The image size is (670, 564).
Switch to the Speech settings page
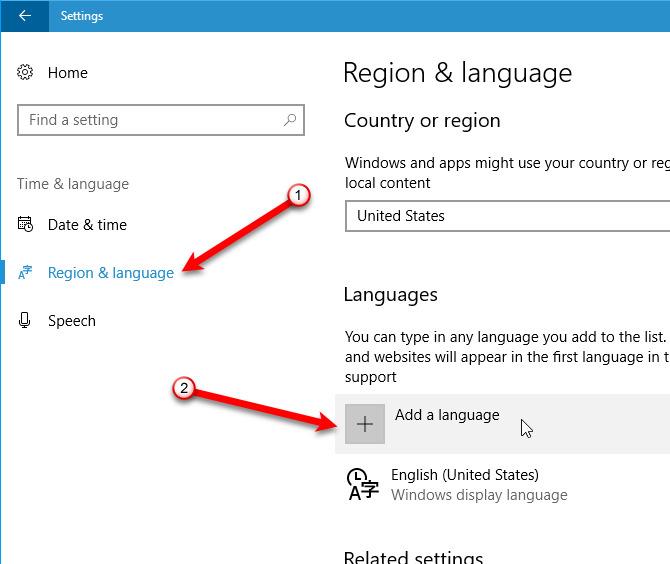tap(72, 321)
